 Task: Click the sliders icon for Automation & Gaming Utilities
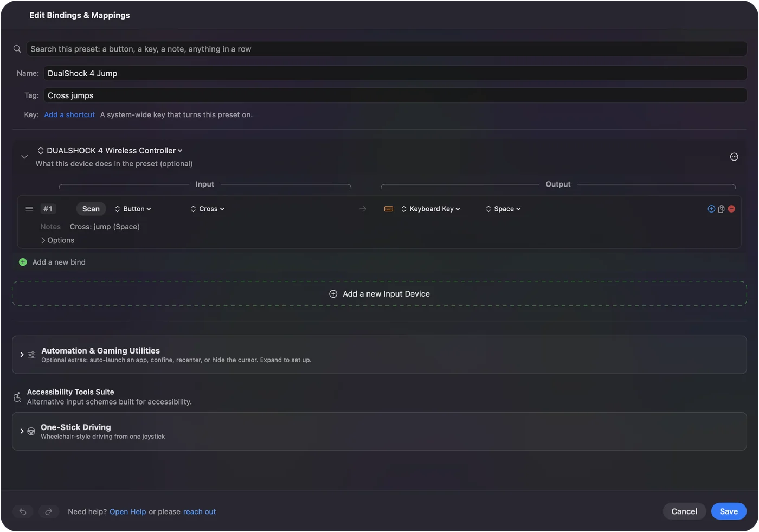pos(31,355)
